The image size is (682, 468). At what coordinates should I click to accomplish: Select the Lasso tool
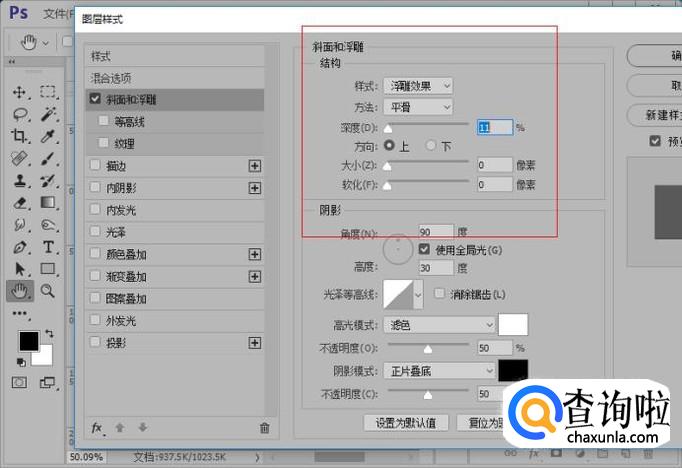coord(20,114)
